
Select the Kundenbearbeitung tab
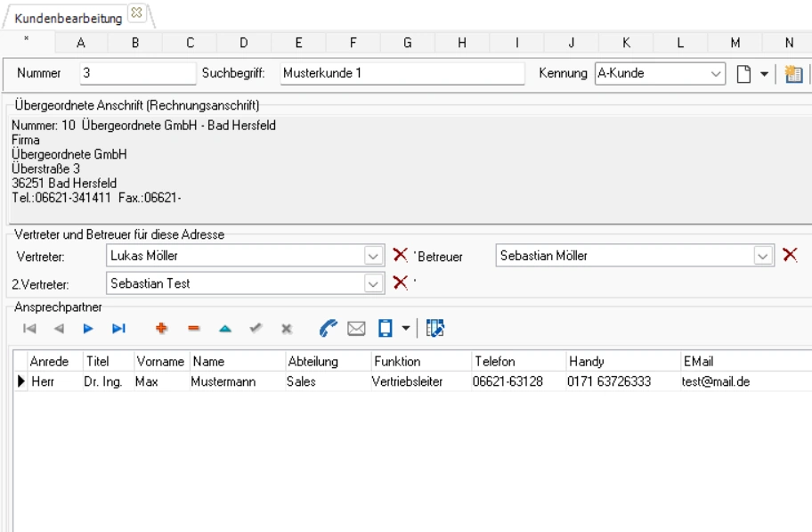(x=69, y=18)
